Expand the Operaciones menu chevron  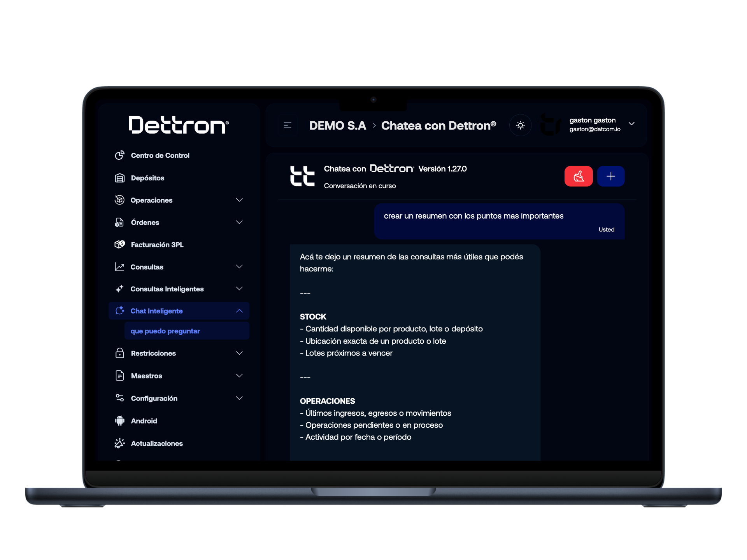tap(239, 200)
